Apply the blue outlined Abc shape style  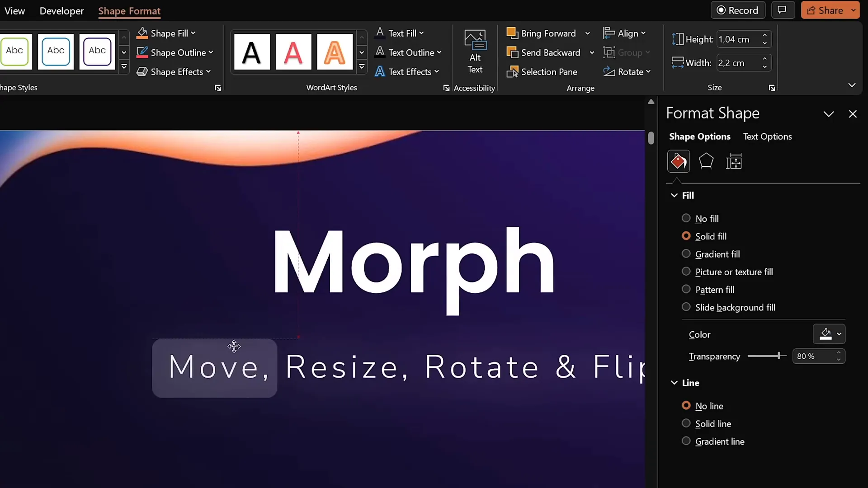[x=56, y=51]
